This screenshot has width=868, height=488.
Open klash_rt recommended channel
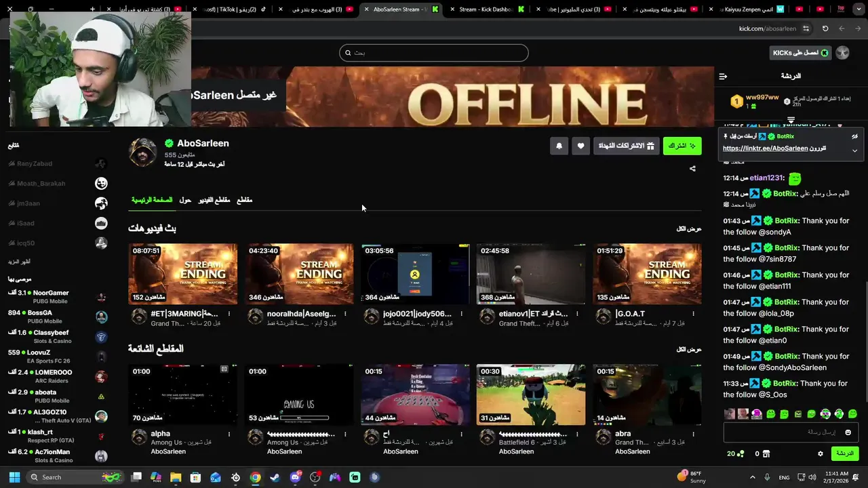[58, 436]
